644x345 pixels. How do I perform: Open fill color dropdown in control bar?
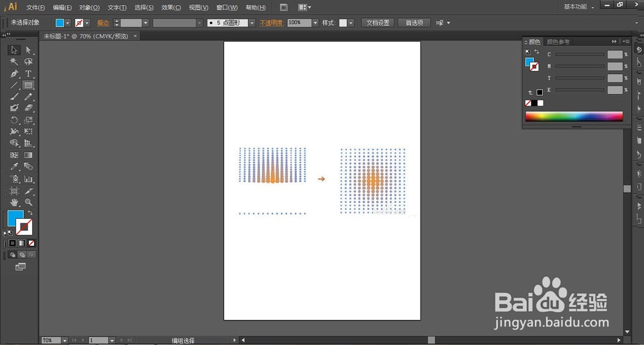click(x=68, y=23)
